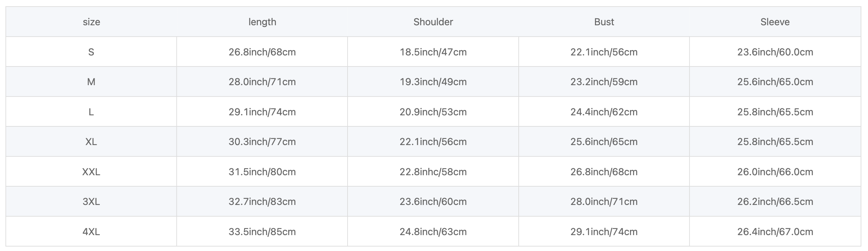Select the 'length' column header

pyautogui.click(x=262, y=22)
